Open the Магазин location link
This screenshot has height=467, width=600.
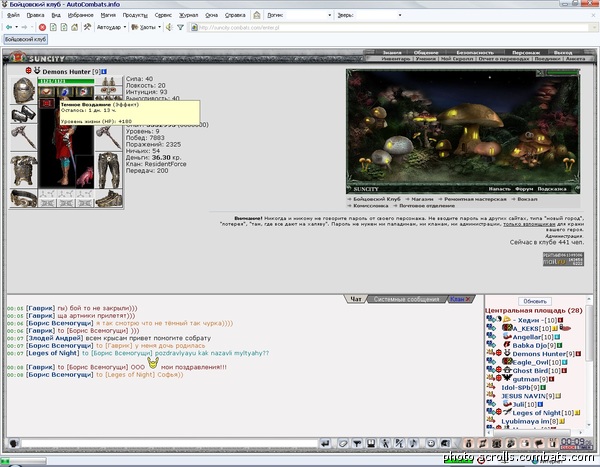coord(422,199)
